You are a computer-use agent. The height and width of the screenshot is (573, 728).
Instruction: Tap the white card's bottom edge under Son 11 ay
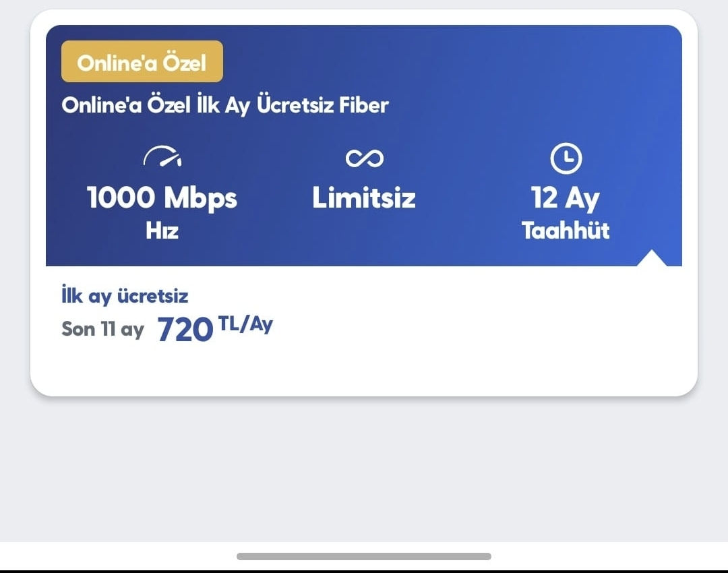click(x=102, y=388)
